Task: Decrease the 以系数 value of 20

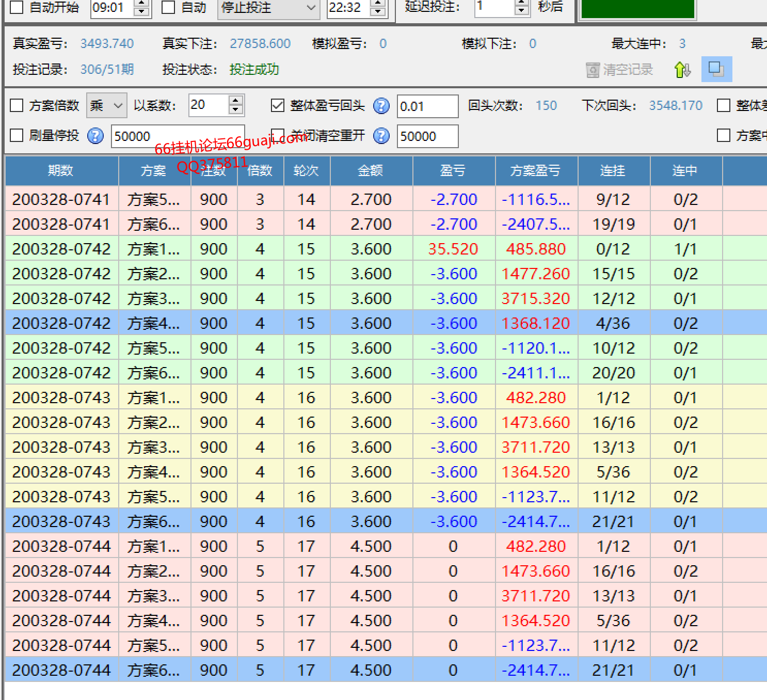Action: 235,109
